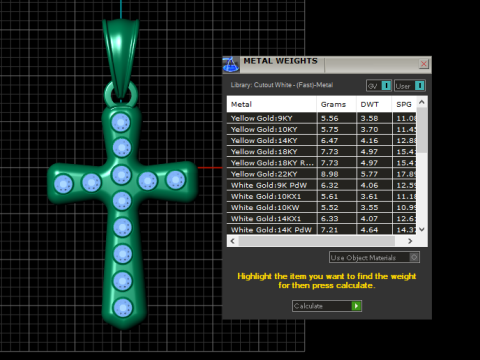Screen dimensions: 480x360
Task: Select the Yellow Gold:10KY row
Action: pos(322,129)
